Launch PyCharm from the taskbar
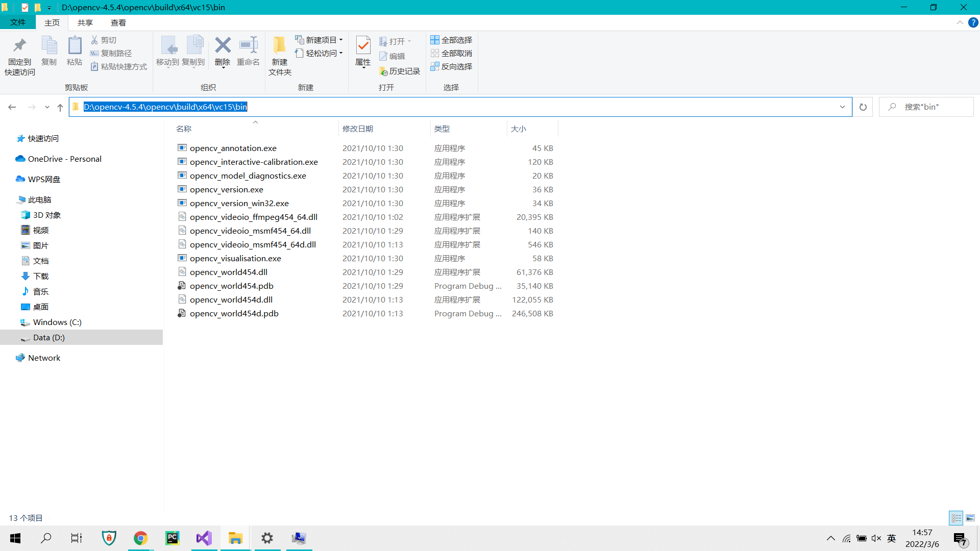This screenshot has width=980, height=551. coord(172,538)
